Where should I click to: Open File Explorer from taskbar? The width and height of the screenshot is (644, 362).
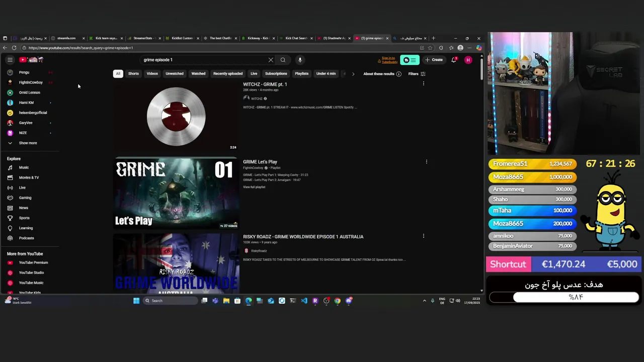click(x=226, y=301)
